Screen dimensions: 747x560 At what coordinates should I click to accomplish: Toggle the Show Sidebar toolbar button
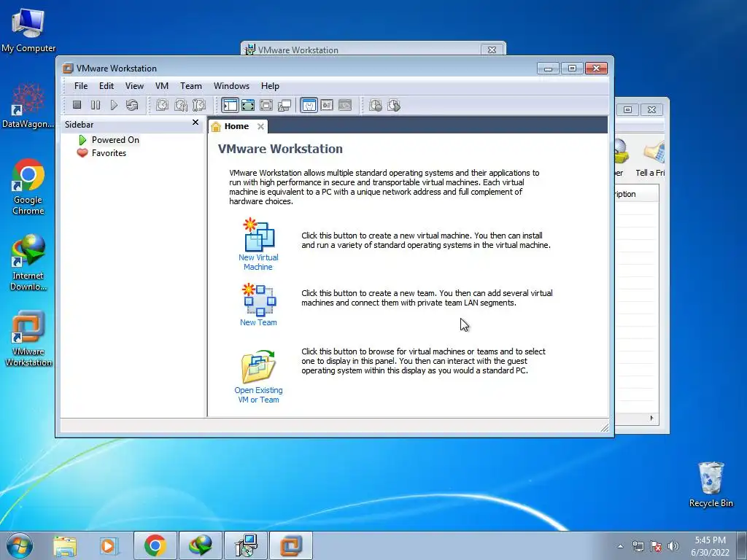[230, 105]
